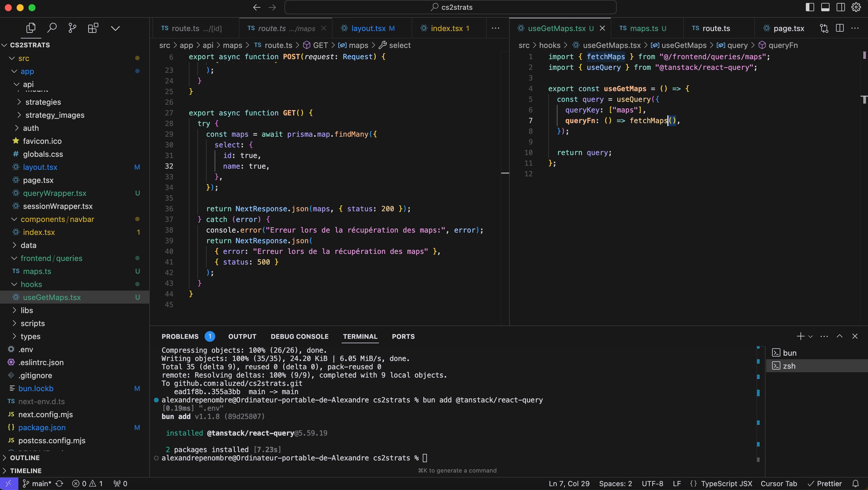This screenshot has height=490, width=868.
Task: Open the Search view icon
Action: (x=52, y=28)
